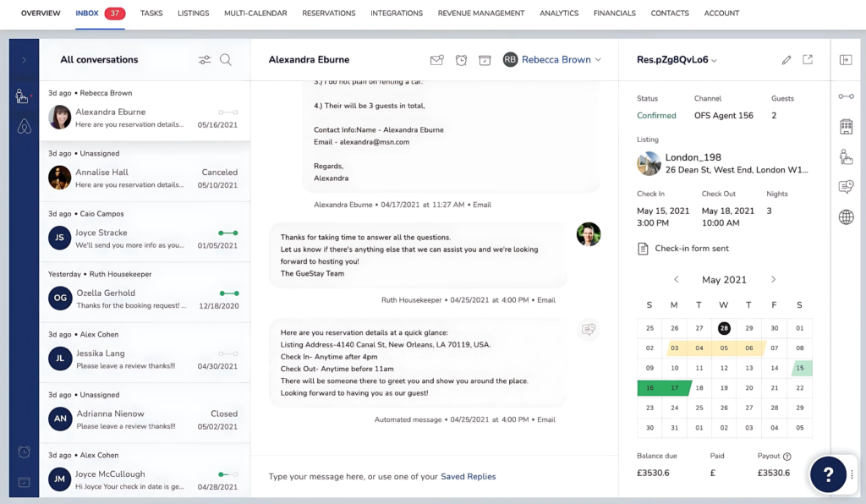Click the Check-in form sent label
866x504 pixels.
click(692, 249)
